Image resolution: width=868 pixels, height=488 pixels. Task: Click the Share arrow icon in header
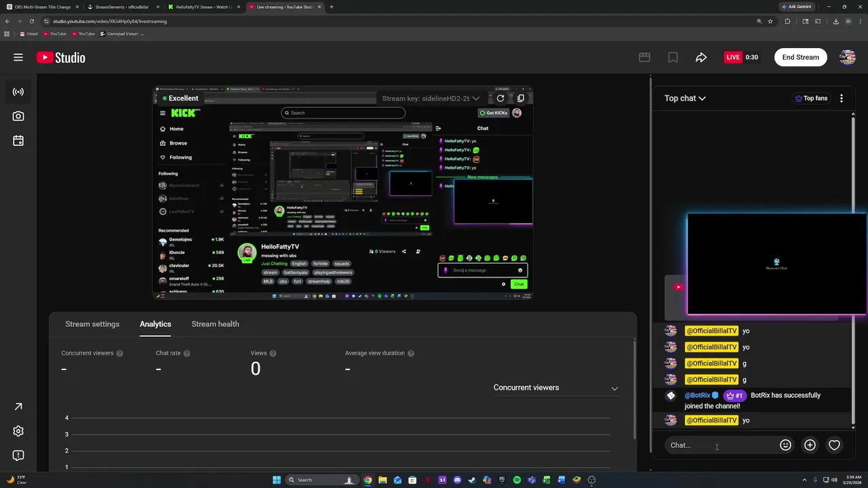tap(701, 58)
